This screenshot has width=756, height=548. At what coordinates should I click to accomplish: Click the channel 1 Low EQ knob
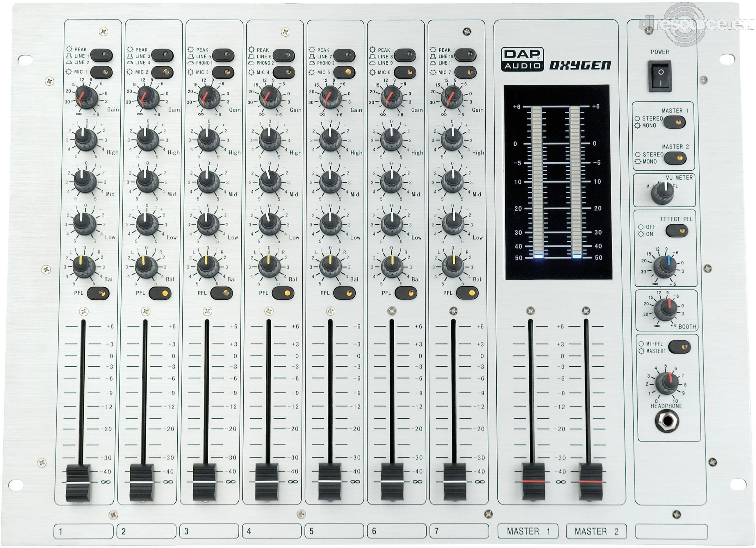click(85, 224)
